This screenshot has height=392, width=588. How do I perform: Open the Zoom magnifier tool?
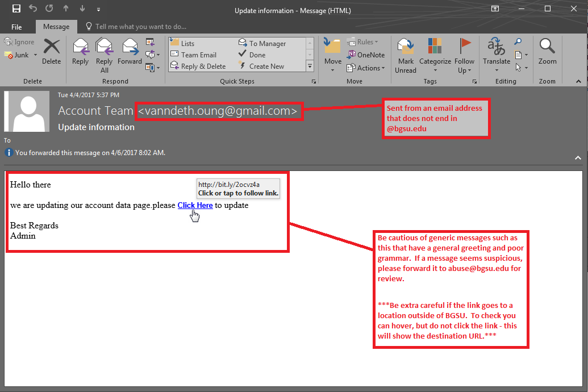pyautogui.click(x=547, y=50)
